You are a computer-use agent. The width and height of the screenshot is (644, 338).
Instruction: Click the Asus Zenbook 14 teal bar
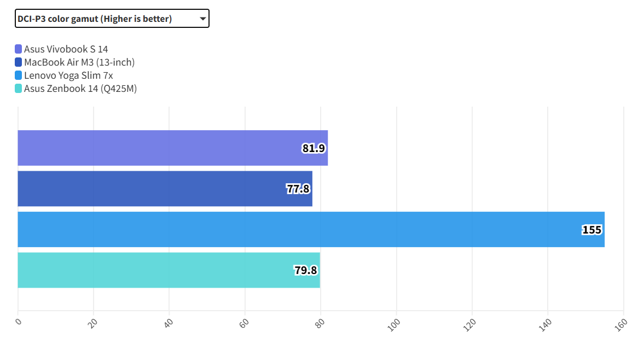[153, 270]
